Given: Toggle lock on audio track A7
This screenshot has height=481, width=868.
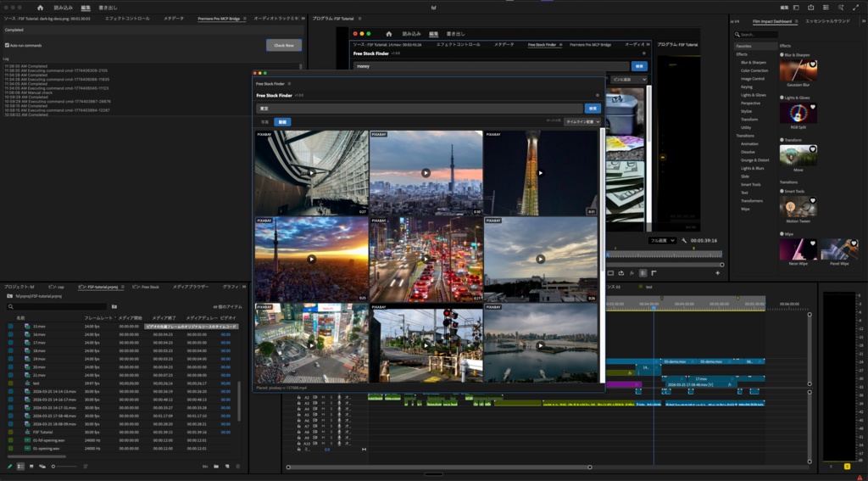Looking at the screenshot, I should pyautogui.click(x=299, y=426).
